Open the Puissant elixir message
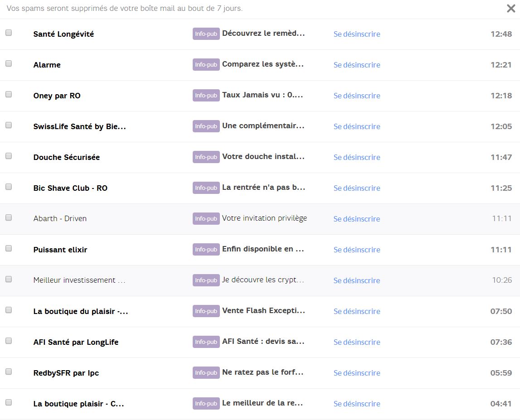Viewport: 520px width, 420px height. [x=262, y=249]
